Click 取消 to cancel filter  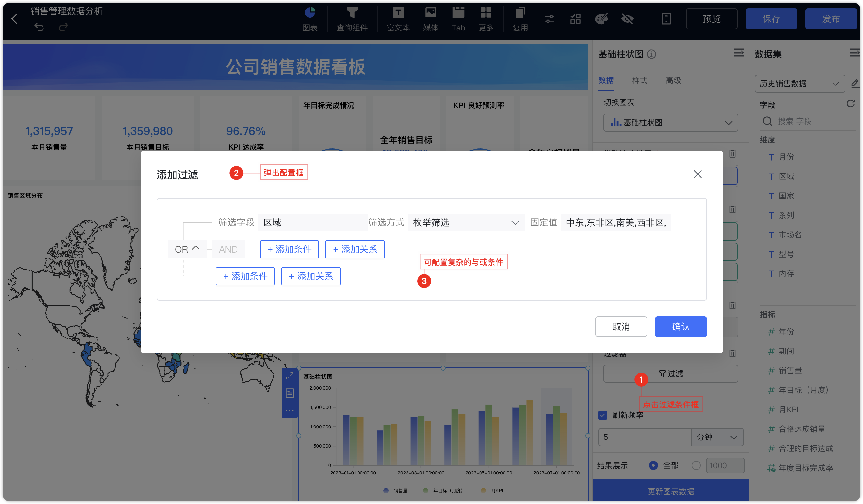[621, 327]
